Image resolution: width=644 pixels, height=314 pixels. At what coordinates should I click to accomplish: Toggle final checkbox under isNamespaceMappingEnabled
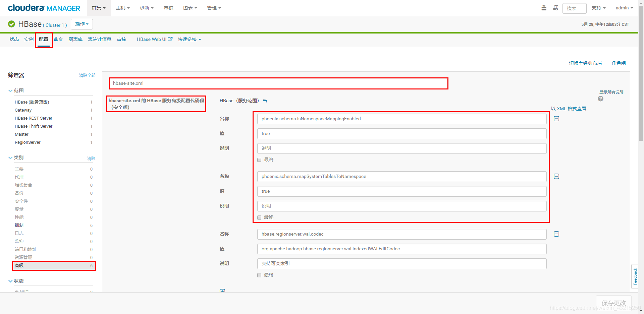click(259, 160)
